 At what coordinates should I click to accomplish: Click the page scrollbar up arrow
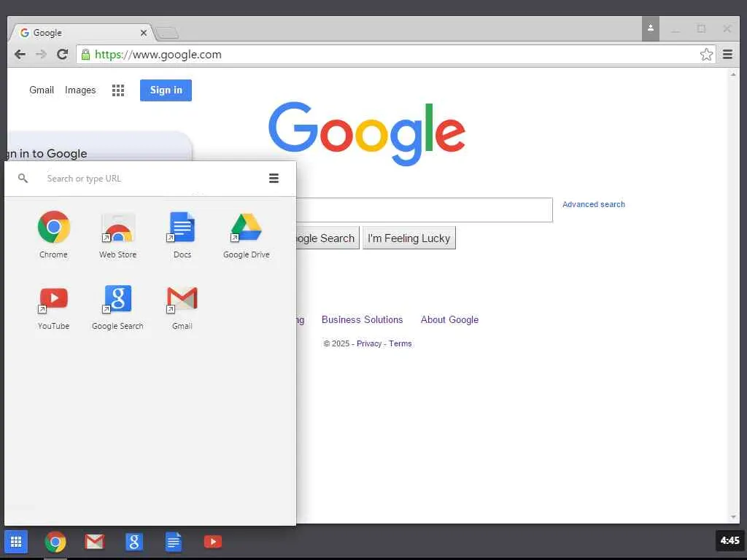733,74
